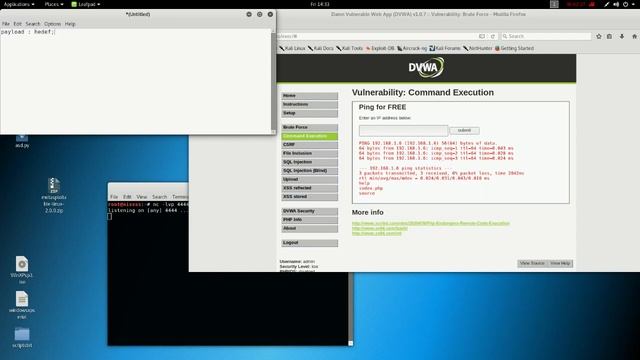The height and width of the screenshot is (360, 640).
Task: Open the DVWA Instructions page
Action: click(x=309, y=104)
